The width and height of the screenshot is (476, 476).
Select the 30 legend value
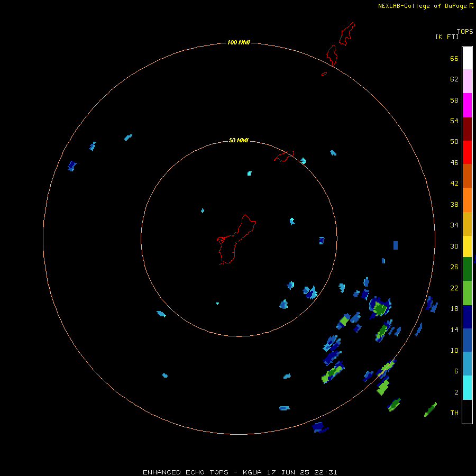pos(454,246)
